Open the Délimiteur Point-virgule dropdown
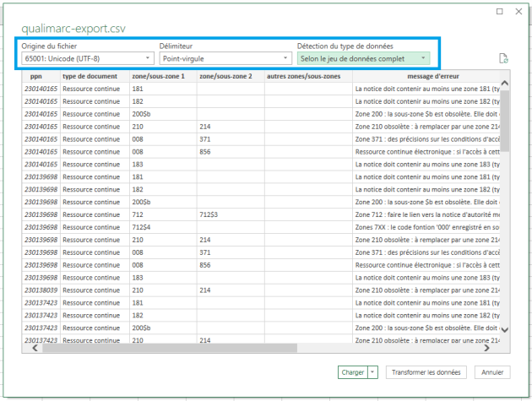532x401 pixels. 225,58
